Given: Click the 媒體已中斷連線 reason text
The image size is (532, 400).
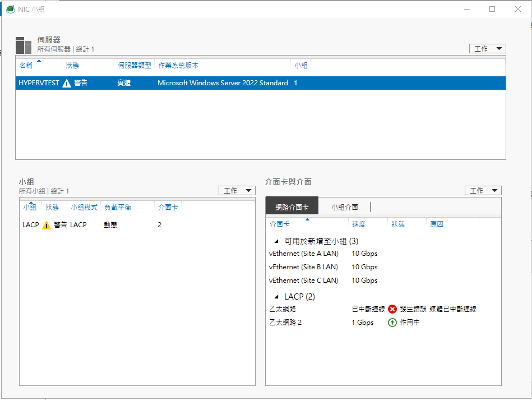Looking at the screenshot, I should [452, 309].
